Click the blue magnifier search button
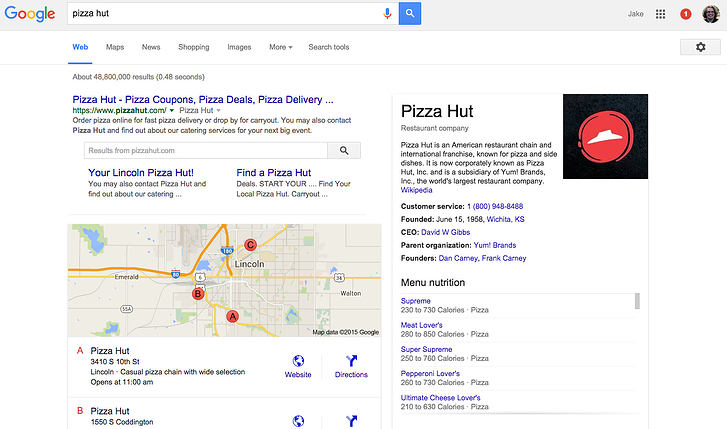Screen dimensions: 727x429 click(x=410, y=13)
